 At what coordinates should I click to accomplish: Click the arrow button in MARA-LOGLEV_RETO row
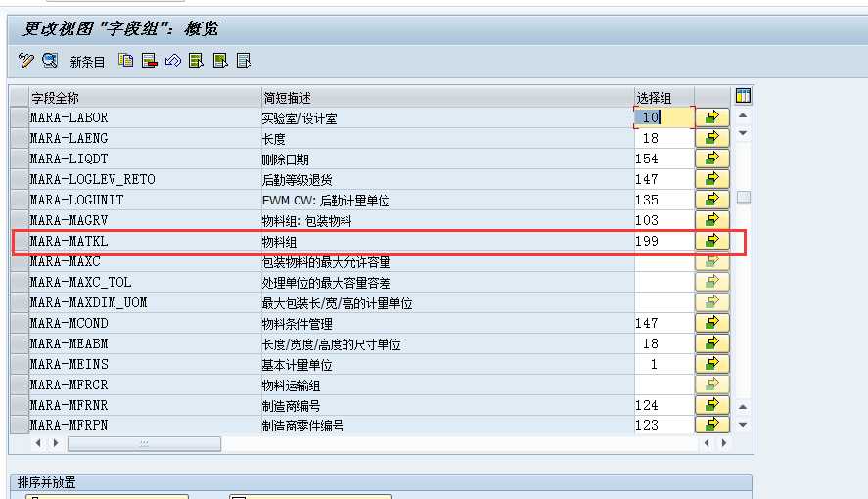click(x=711, y=179)
